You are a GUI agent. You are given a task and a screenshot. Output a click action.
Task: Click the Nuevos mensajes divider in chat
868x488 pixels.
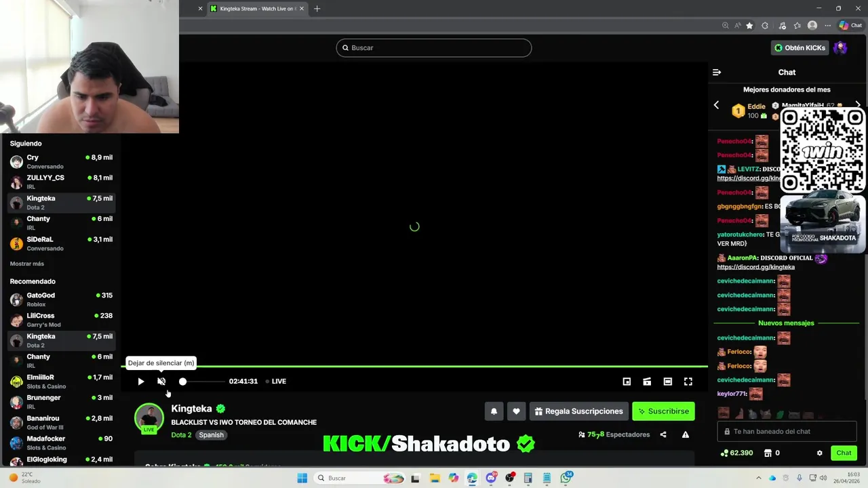pos(786,323)
